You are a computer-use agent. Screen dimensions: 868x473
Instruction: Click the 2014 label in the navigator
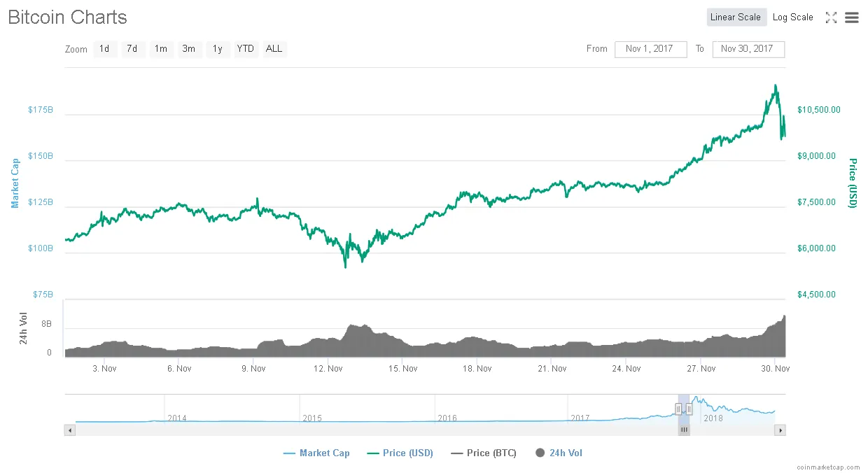(x=177, y=418)
